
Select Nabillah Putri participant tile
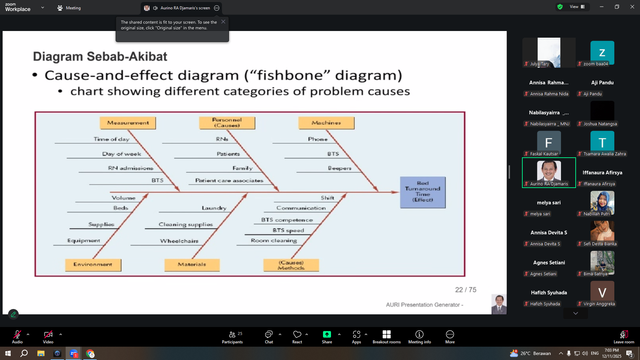[602, 202]
